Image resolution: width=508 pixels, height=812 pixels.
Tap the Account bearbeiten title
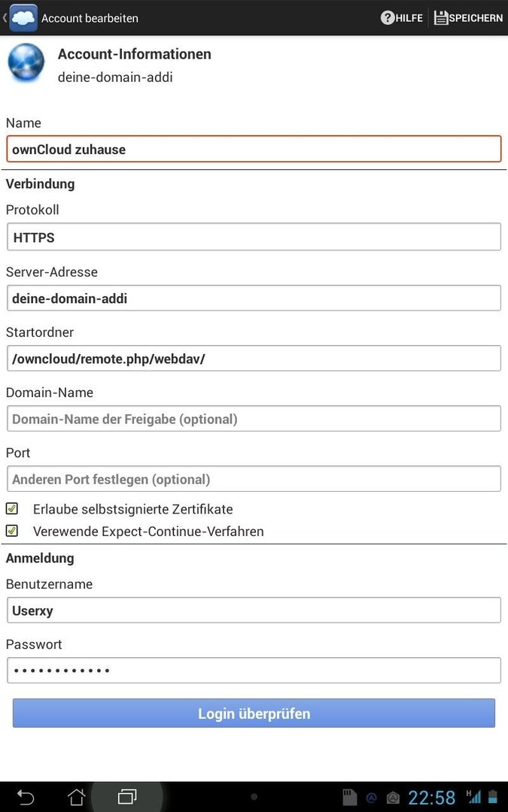coord(90,18)
